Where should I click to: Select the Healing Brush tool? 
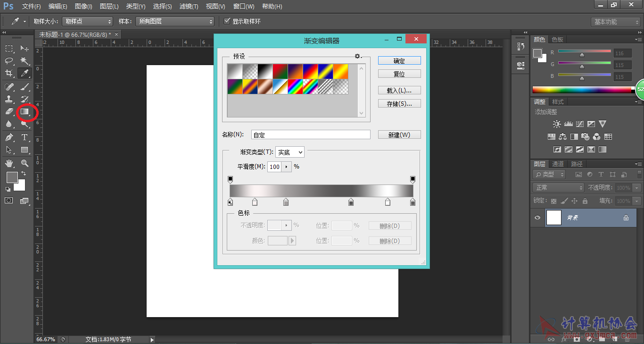click(9, 87)
